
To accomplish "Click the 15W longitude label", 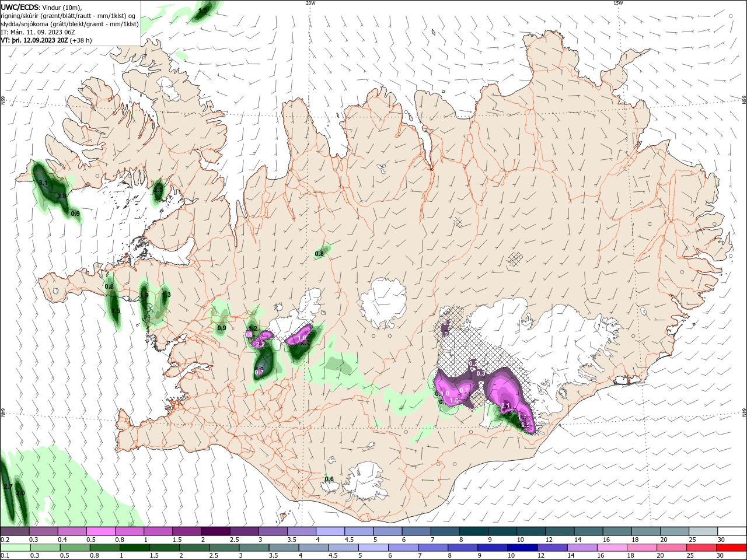I will point(618,3).
